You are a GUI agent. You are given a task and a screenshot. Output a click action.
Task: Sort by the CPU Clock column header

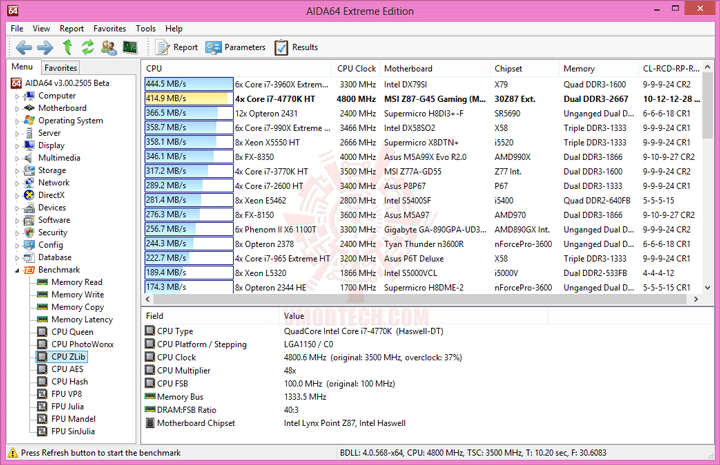pos(356,68)
